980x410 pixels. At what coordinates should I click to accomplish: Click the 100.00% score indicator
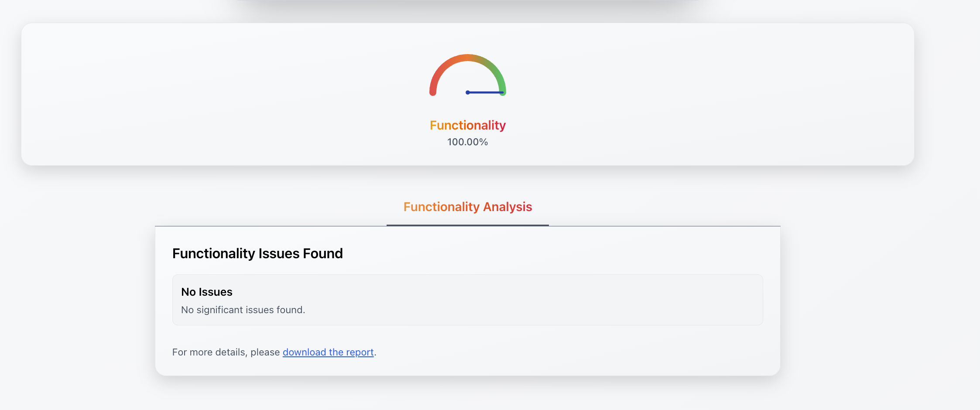pos(467,141)
